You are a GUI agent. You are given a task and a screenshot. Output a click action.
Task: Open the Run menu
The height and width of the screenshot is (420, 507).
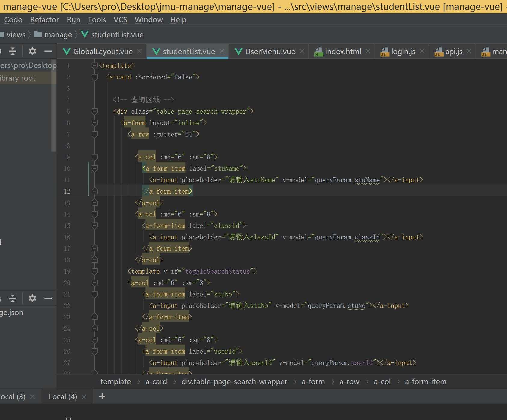(x=74, y=20)
